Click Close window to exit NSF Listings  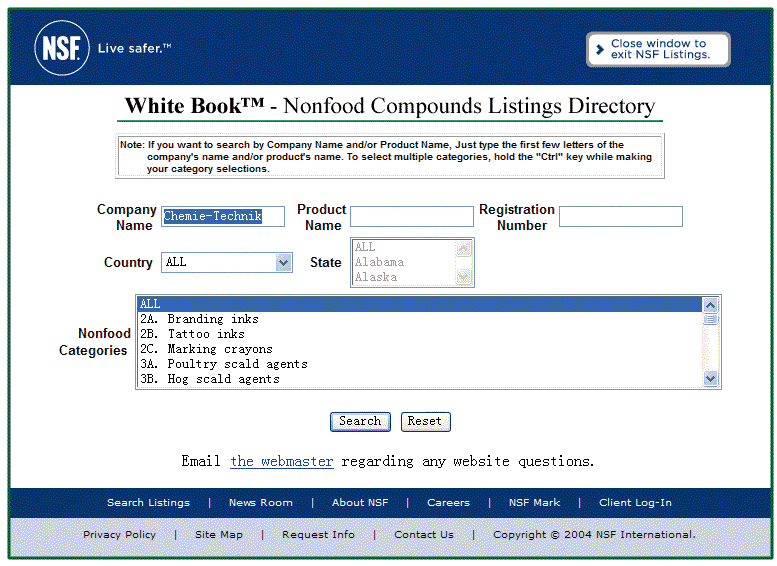tap(658, 49)
